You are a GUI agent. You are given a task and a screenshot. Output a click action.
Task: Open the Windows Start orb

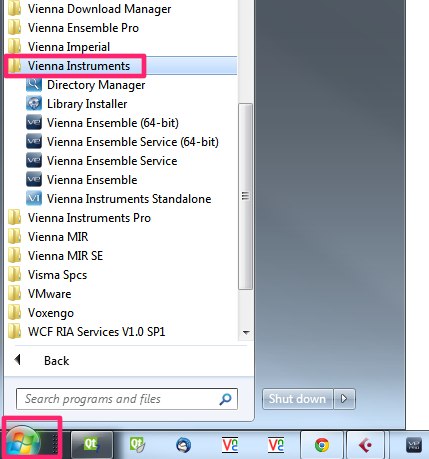pyautogui.click(x=23, y=443)
